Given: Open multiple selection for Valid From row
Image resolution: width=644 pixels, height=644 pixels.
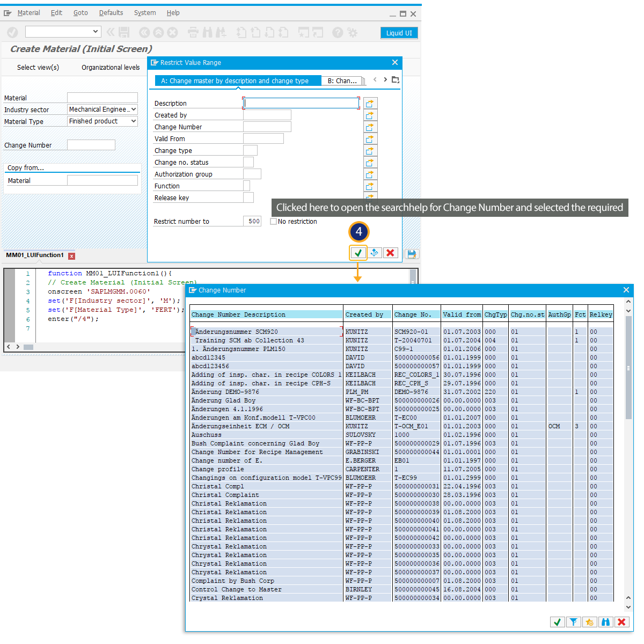Looking at the screenshot, I should click(x=370, y=138).
